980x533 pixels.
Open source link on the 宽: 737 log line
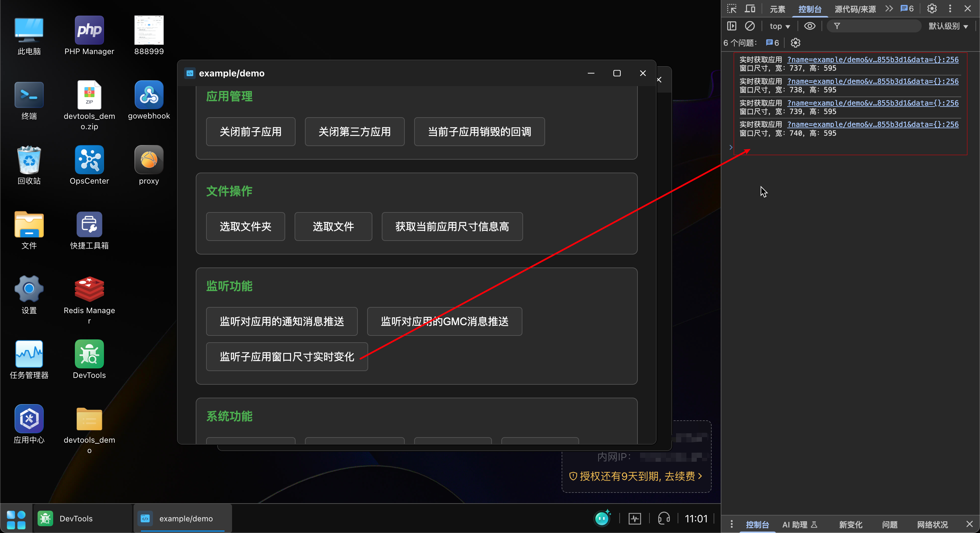click(873, 60)
